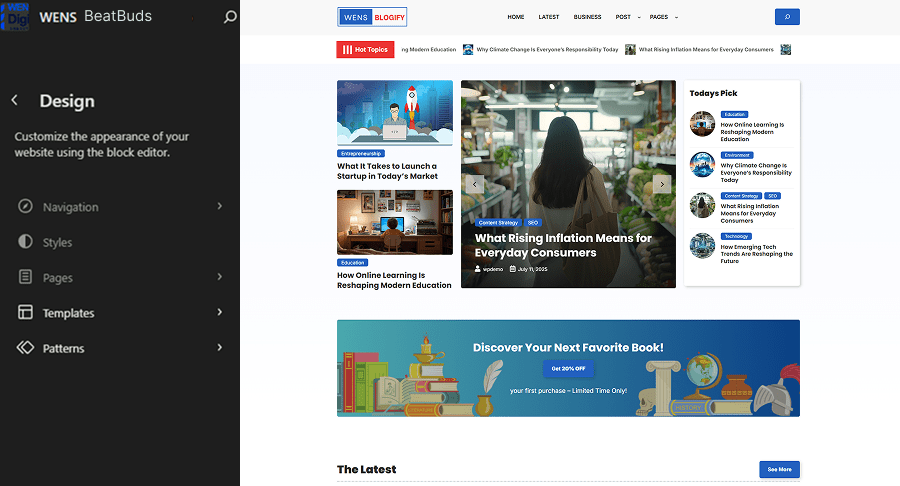Screen dimensions: 900x486
Task: Click the WENS site logo icon
Action: tap(15, 17)
